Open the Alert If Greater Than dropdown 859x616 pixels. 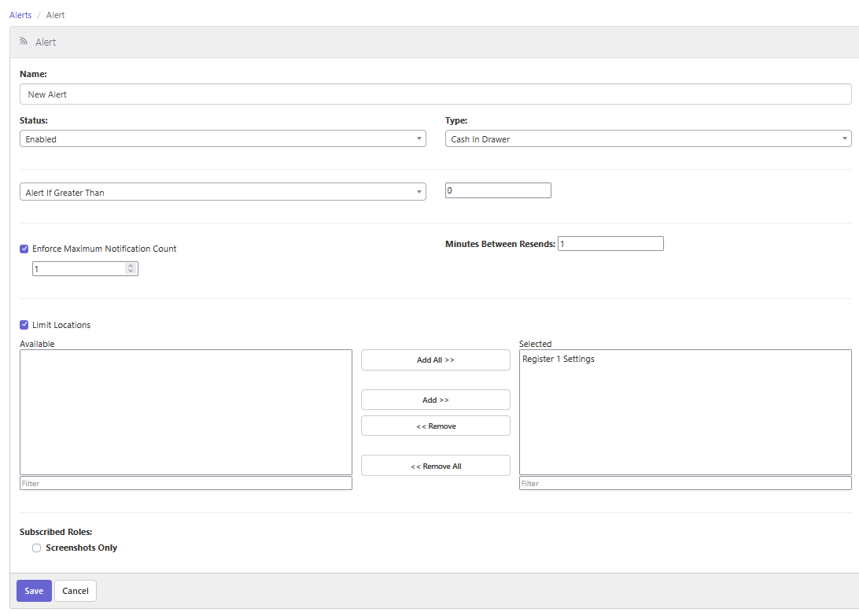tap(223, 192)
